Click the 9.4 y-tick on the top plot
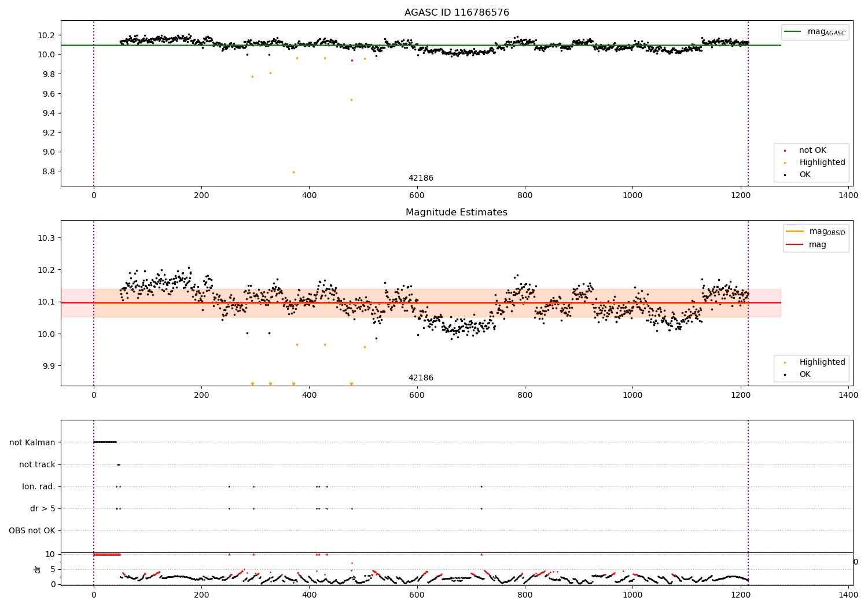868x608 pixels. click(48, 113)
